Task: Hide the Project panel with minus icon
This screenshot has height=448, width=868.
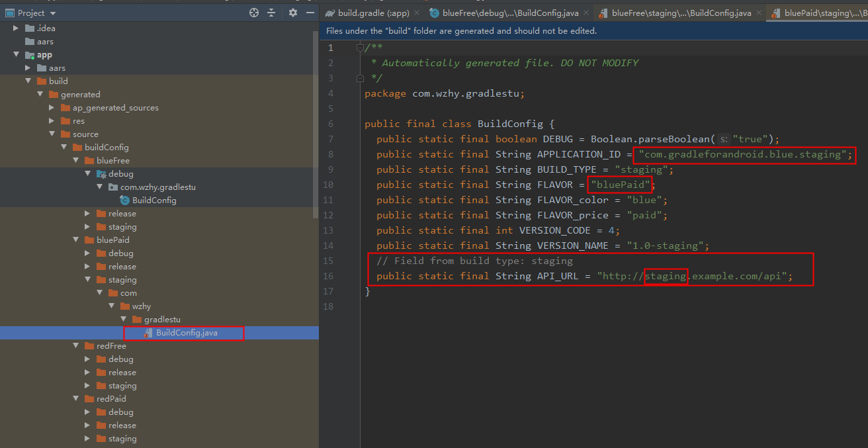Action: tap(310, 13)
